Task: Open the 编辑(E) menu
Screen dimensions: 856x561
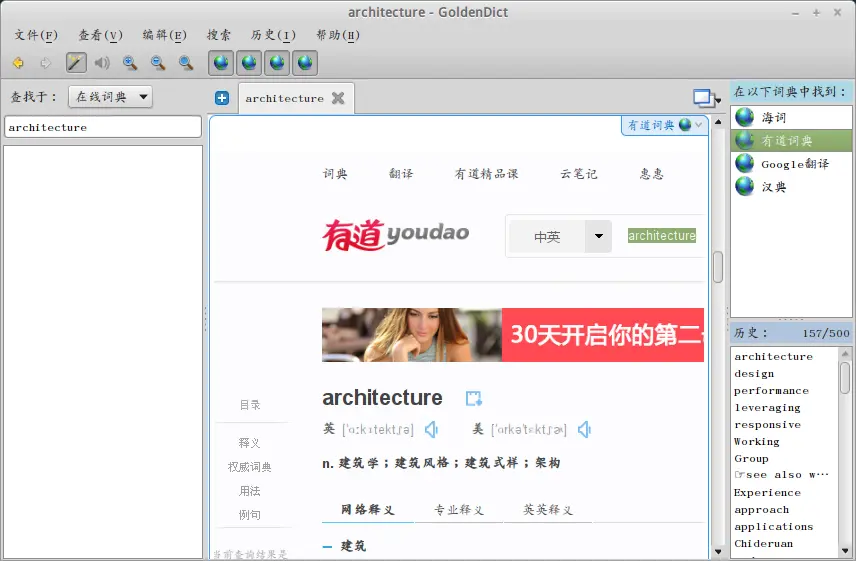Action: pyautogui.click(x=164, y=35)
